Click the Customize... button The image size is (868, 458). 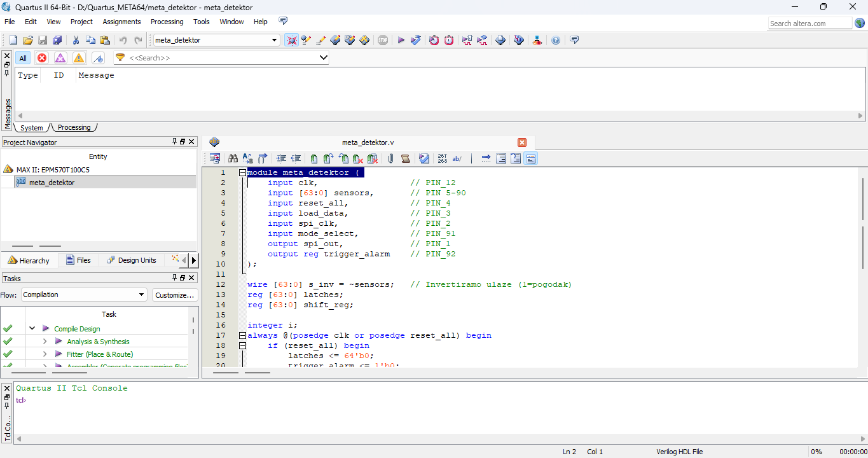pyautogui.click(x=175, y=295)
